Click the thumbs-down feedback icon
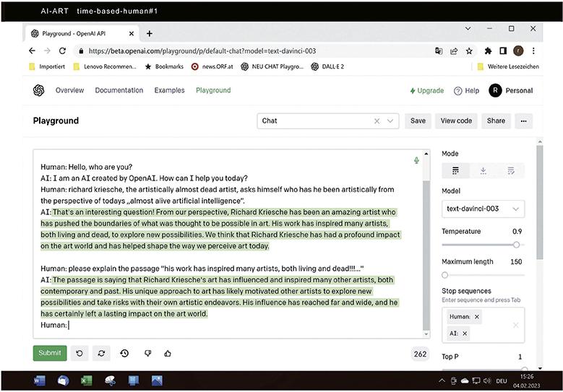This screenshot has height=392, width=563. pos(147,353)
